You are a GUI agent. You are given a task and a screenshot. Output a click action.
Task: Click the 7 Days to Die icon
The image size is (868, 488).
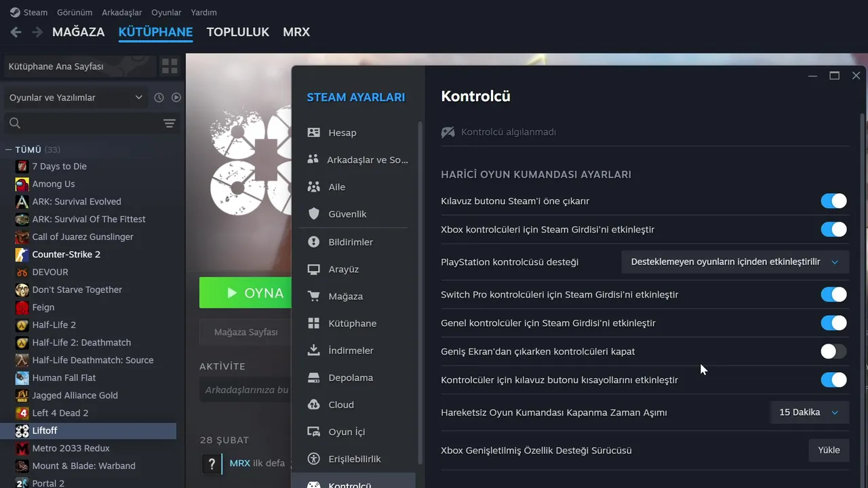(22, 166)
